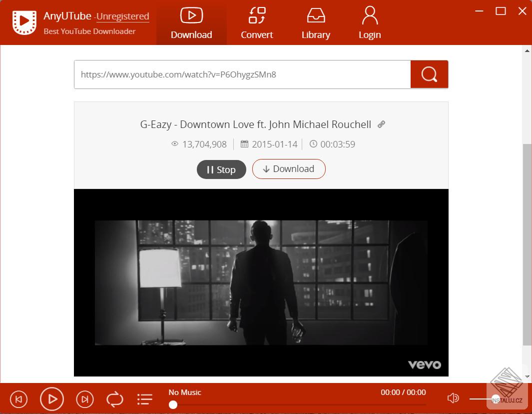
Task: Click the Unregistered link
Action: 122,16
